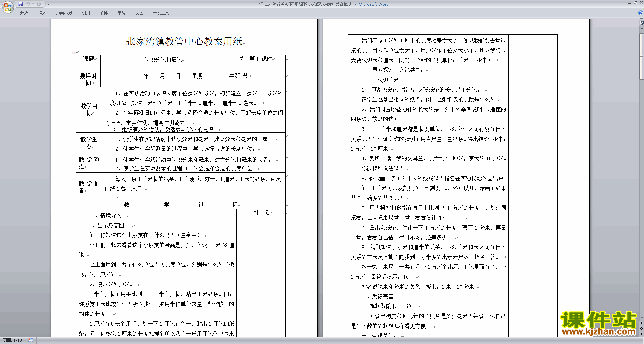Click the 教学重点 label cell

coord(89,143)
